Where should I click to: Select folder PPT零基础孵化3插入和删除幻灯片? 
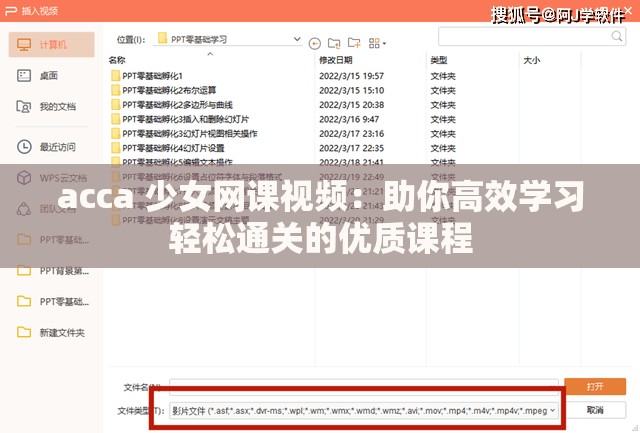[x=185, y=119]
